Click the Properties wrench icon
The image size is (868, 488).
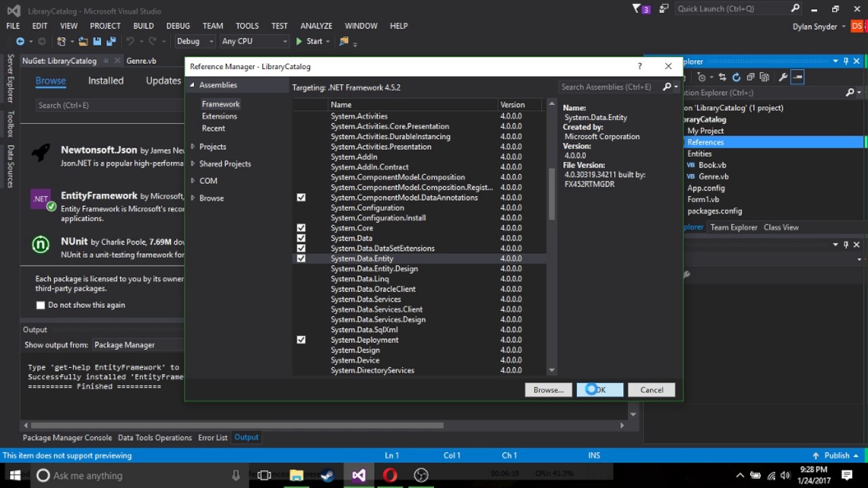pyautogui.click(x=783, y=77)
